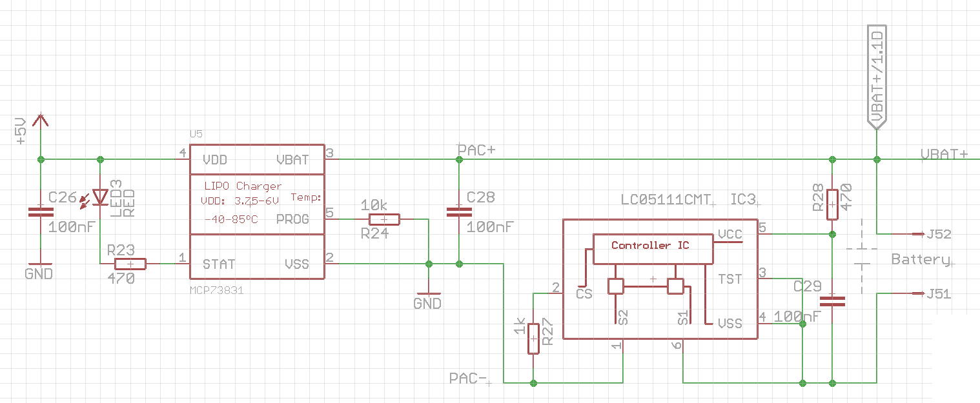
Task: Click the U5 part label
Action: [196, 134]
